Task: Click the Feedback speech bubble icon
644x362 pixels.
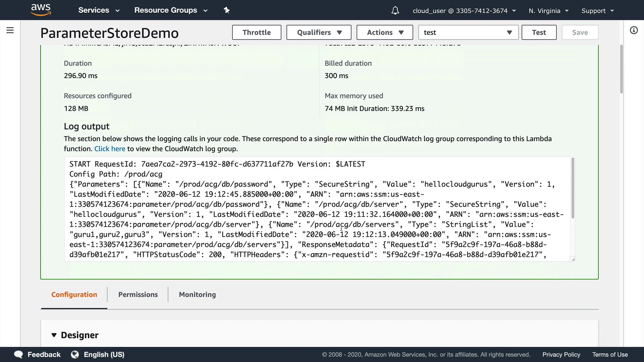Action: [18, 355]
